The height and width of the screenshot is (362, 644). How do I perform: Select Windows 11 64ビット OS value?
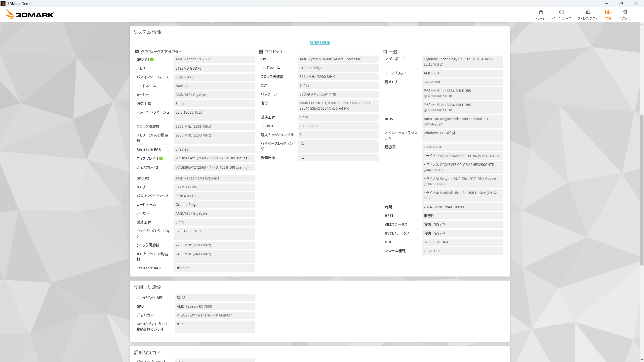pos(462,136)
